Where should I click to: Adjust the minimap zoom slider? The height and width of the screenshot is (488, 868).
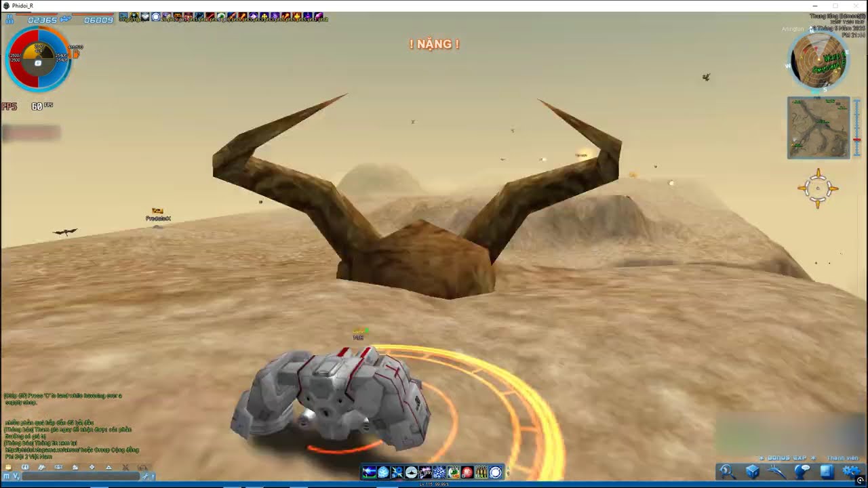[x=857, y=127]
